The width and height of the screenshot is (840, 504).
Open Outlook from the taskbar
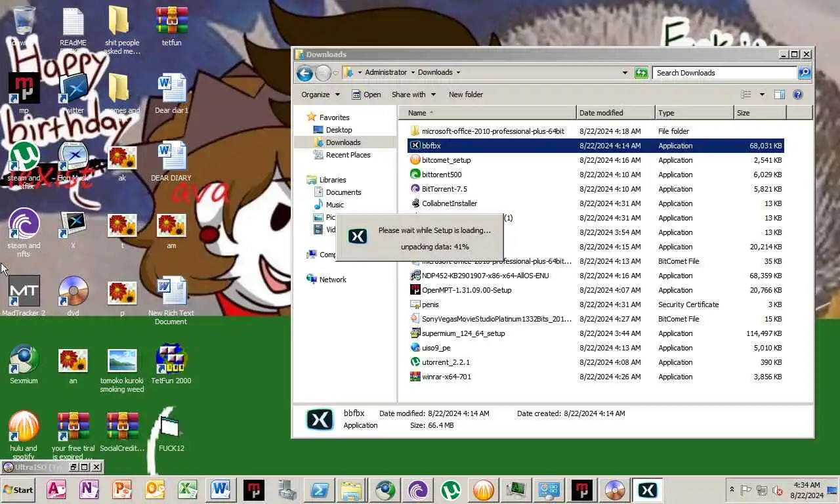[x=155, y=490]
